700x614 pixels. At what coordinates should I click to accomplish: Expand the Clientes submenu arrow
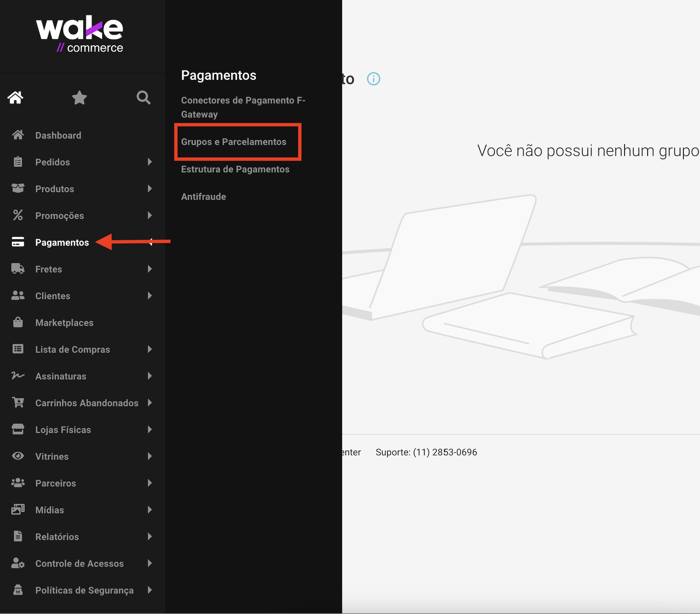point(150,296)
